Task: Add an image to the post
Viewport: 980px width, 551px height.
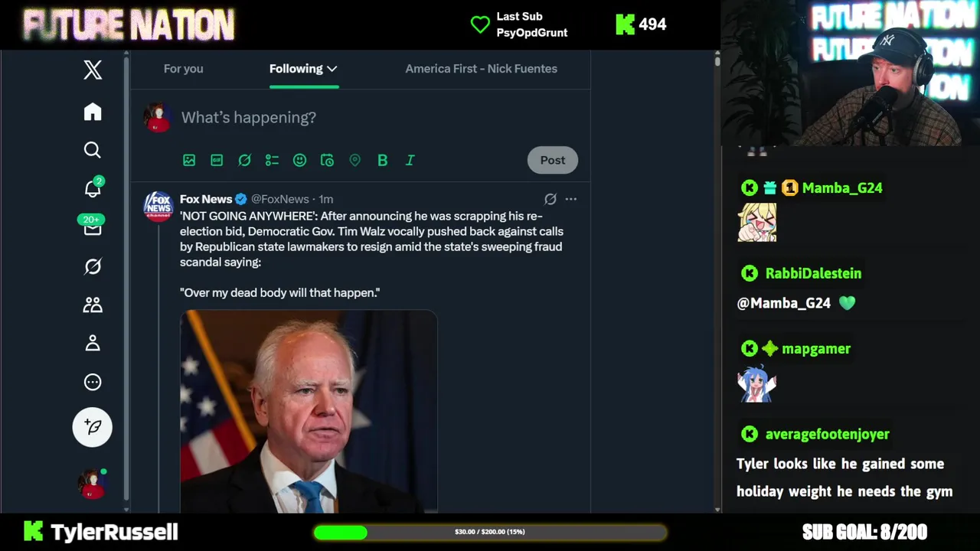Action: pyautogui.click(x=189, y=160)
